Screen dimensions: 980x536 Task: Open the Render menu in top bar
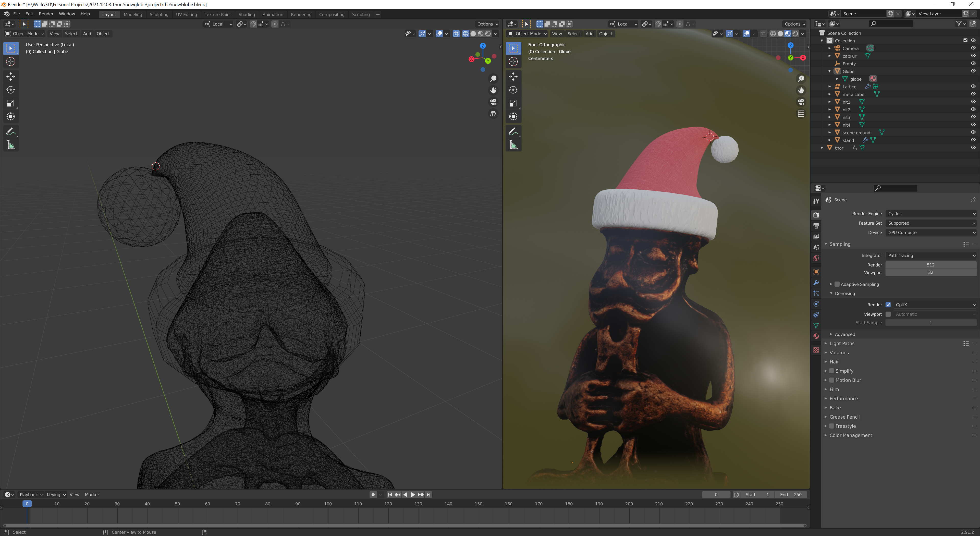46,14
